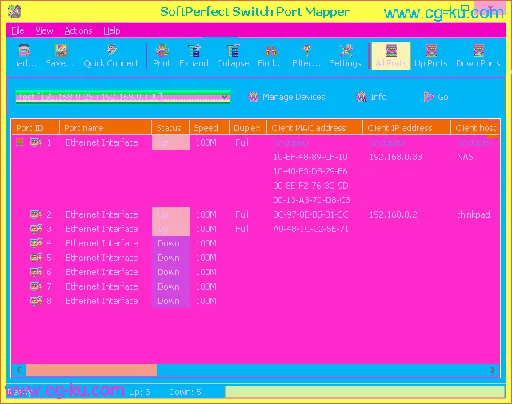This screenshot has width=512, height=404.
Task: Show only Up Ports
Action: point(431,56)
